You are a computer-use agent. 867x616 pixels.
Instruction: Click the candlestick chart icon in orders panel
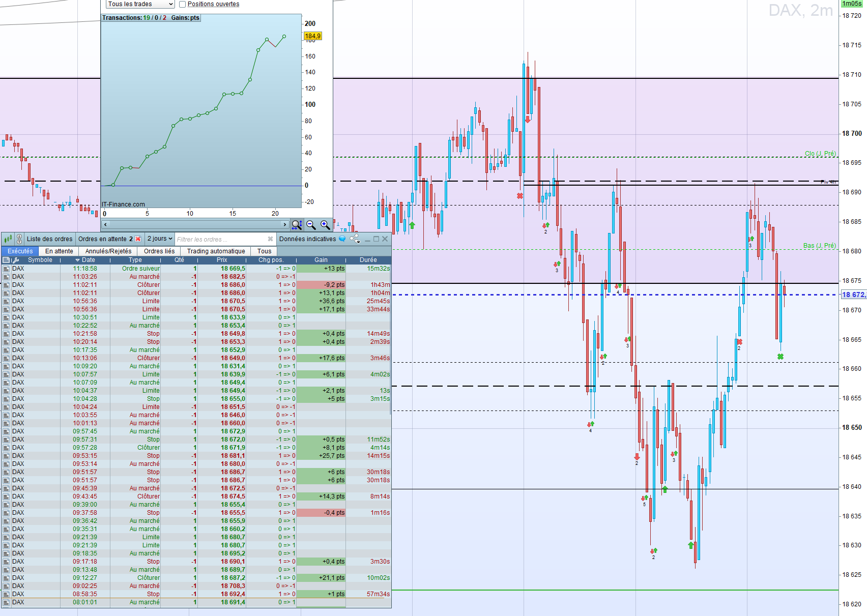[x=8, y=239]
